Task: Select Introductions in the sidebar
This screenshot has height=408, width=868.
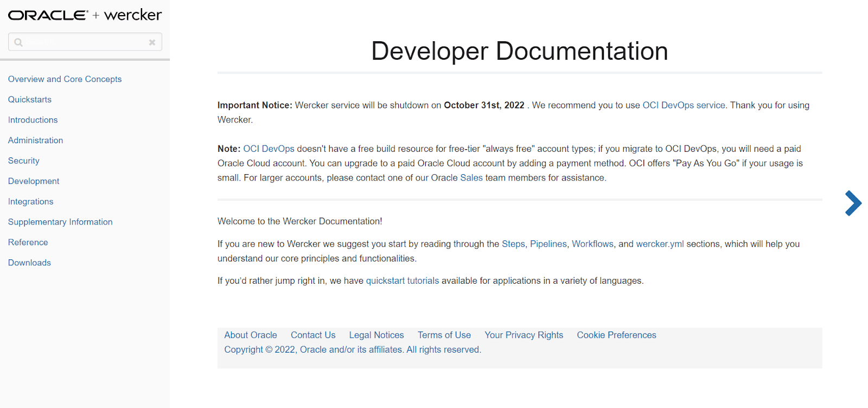Action: [x=33, y=120]
